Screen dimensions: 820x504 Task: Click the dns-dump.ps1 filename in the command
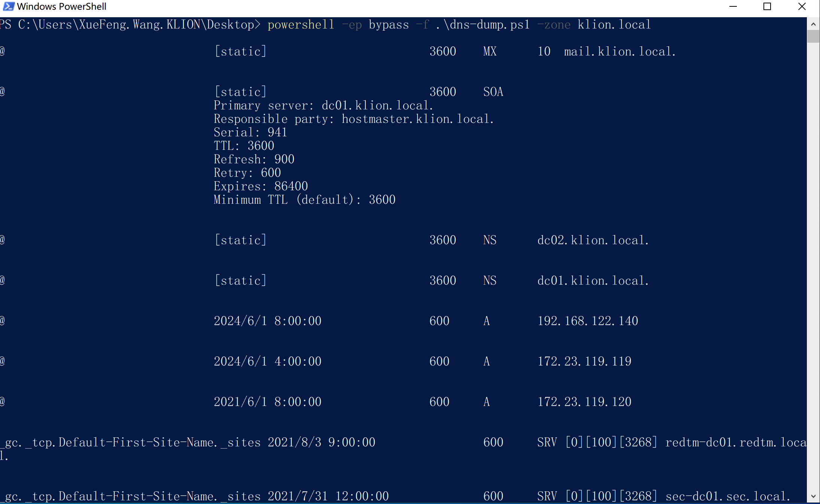pyautogui.click(x=483, y=24)
